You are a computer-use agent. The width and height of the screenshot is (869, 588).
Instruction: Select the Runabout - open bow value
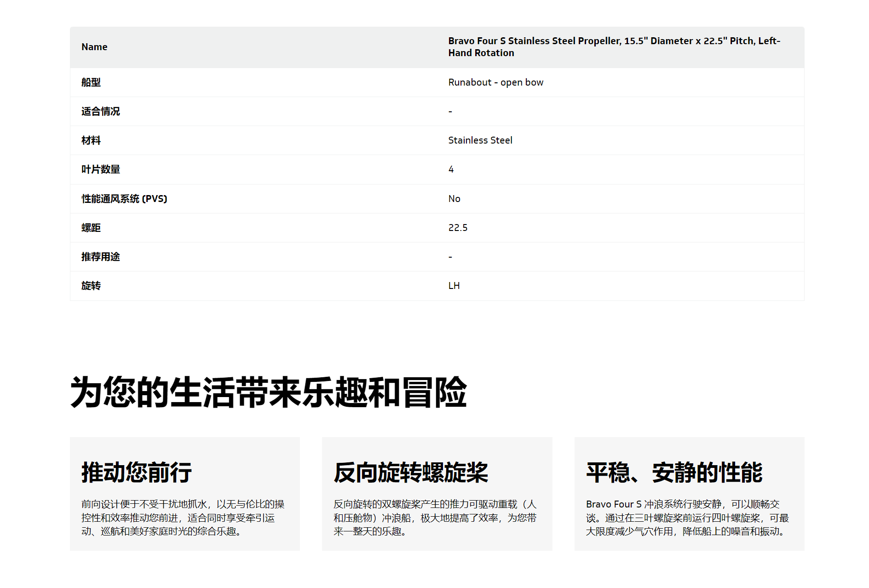495,82
